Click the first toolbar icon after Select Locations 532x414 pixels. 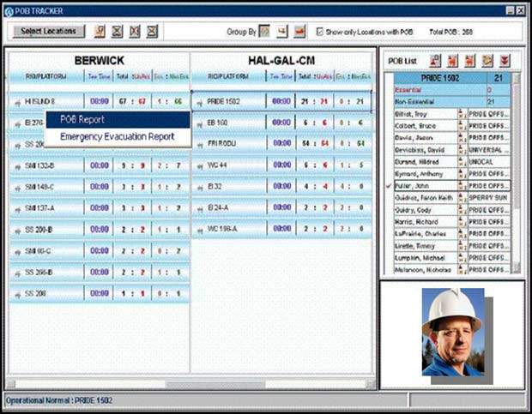pyautogui.click(x=100, y=32)
